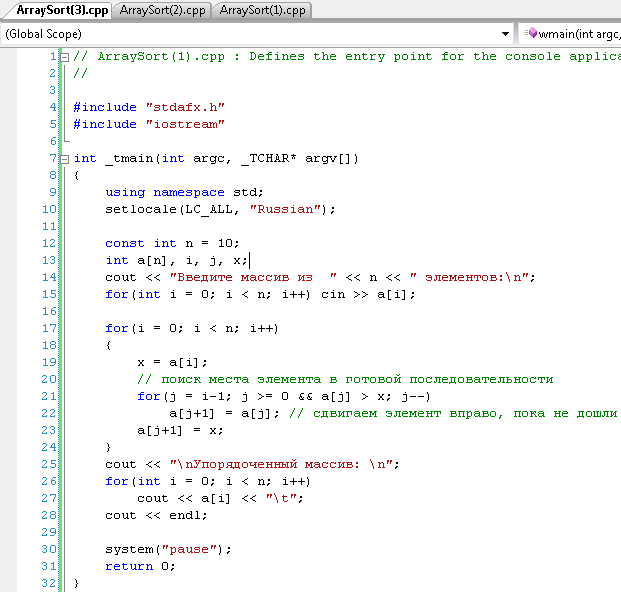Screen dimensions: 621x592
Task: Click the purple wmain function icon
Action: point(533,33)
